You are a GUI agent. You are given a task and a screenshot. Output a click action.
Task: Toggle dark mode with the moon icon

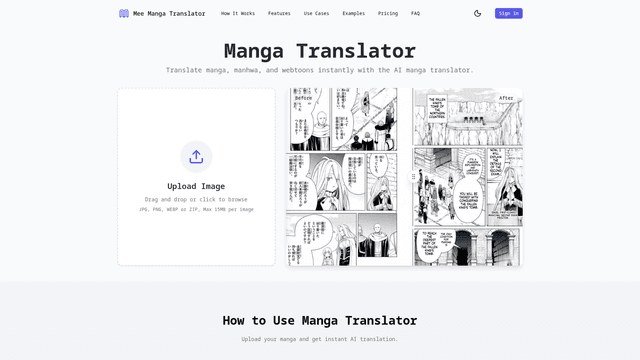[477, 13]
